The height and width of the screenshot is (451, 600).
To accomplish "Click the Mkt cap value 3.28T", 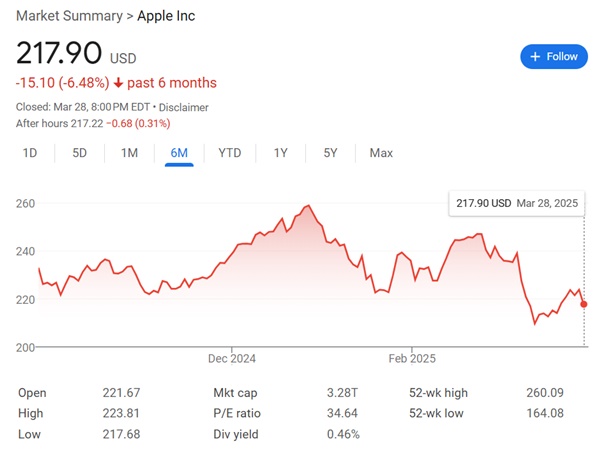I will 343,393.
